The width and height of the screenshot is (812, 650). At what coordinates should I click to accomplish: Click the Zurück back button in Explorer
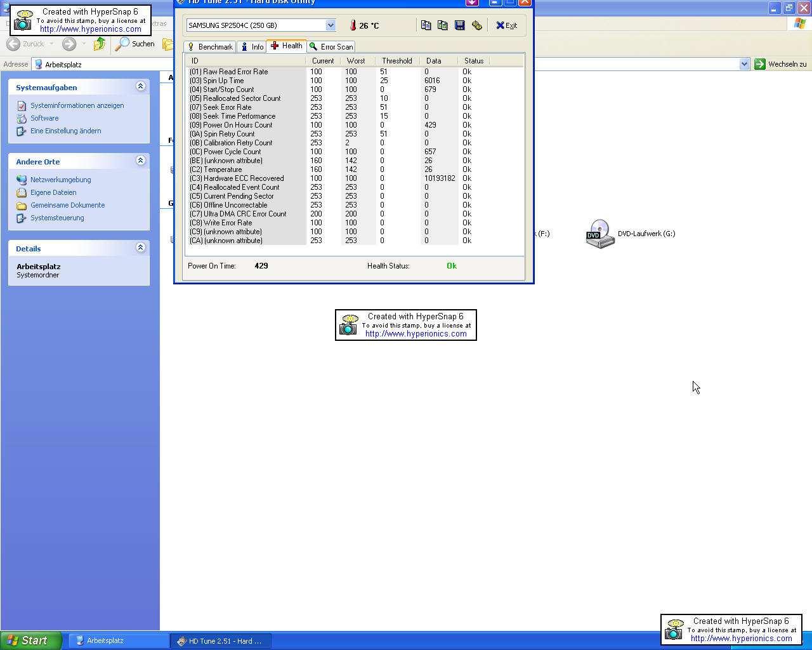25,44
